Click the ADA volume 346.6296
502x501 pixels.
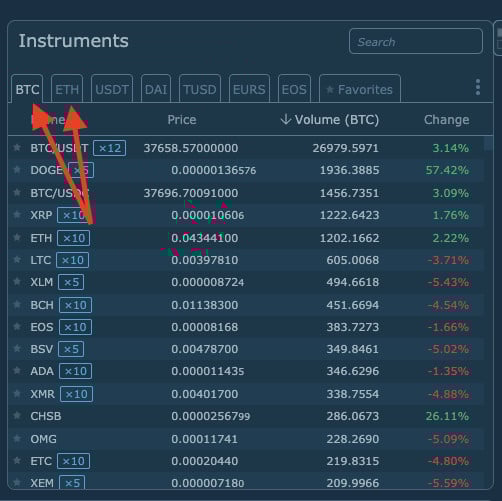pyautogui.click(x=353, y=371)
